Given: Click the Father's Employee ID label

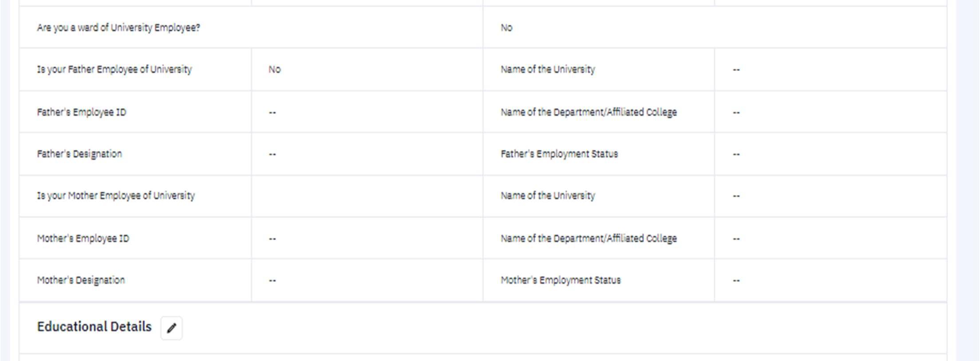Looking at the screenshot, I should 82,112.
